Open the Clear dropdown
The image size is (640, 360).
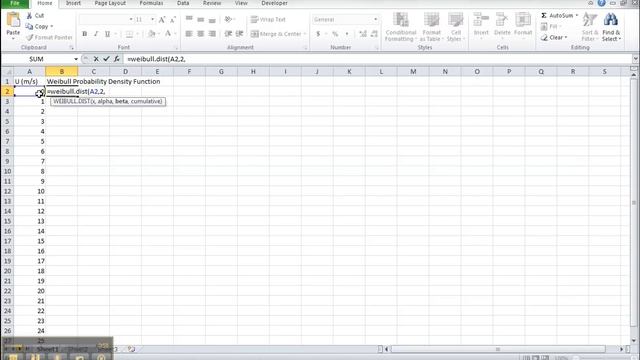[554, 38]
